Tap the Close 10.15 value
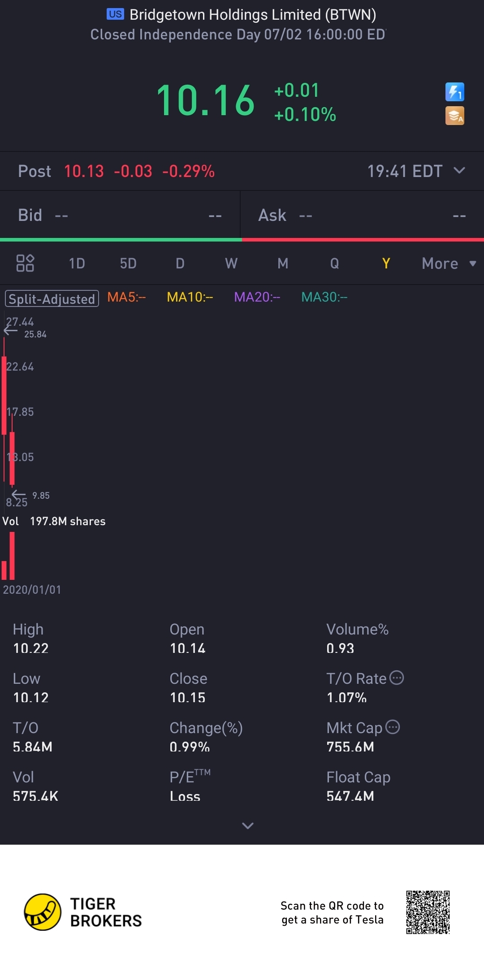The image size is (484, 980). coord(188,698)
